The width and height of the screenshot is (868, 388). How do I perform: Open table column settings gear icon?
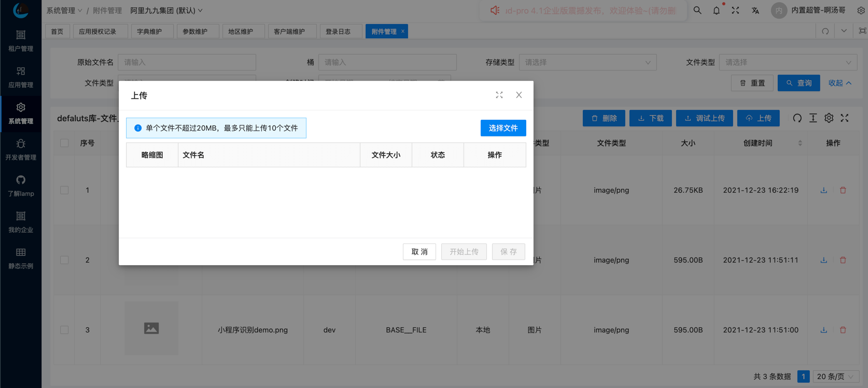pyautogui.click(x=829, y=118)
